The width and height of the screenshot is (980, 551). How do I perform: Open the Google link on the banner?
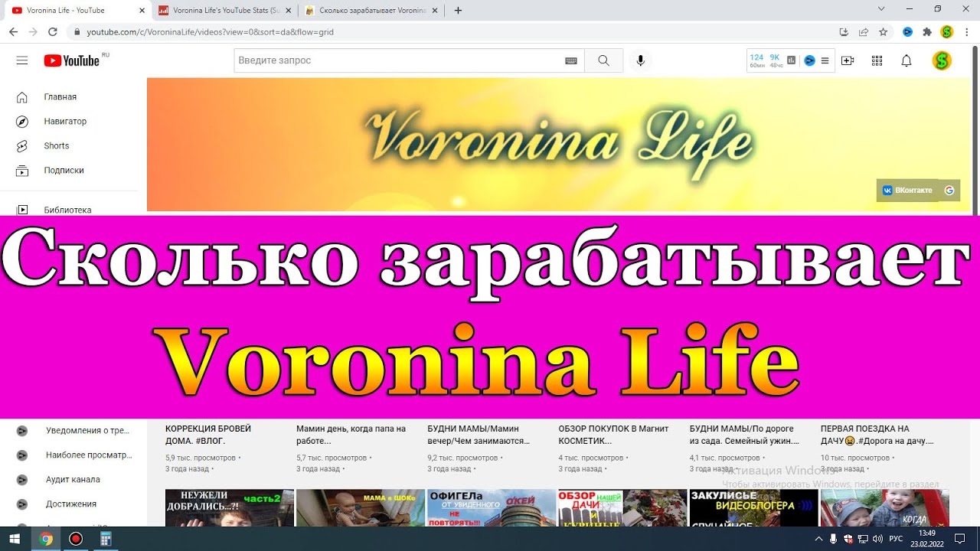pyautogui.click(x=949, y=190)
